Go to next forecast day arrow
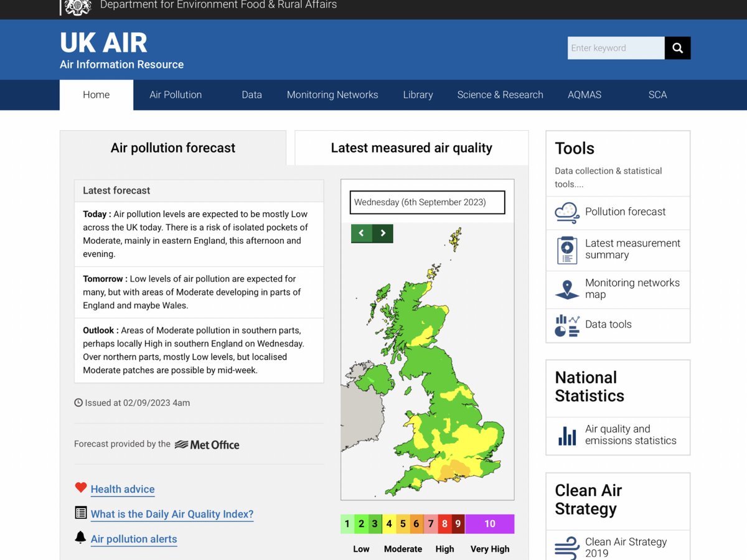The image size is (747, 560). click(x=383, y=233)
